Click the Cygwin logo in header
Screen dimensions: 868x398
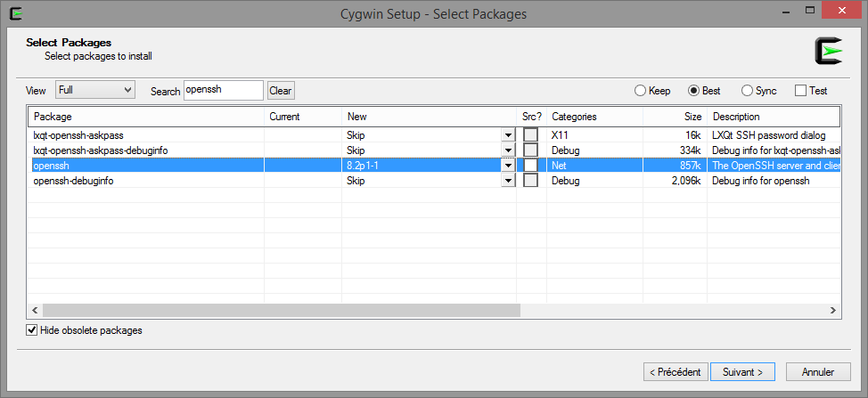(x=828, y=52)
